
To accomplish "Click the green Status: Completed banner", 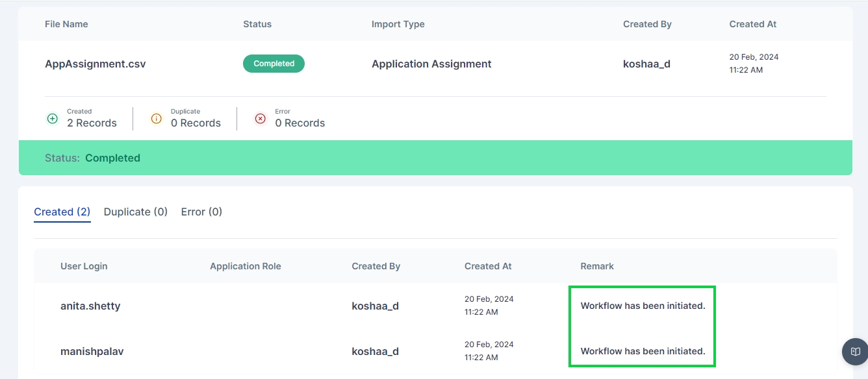I will [x=435, y=158].
